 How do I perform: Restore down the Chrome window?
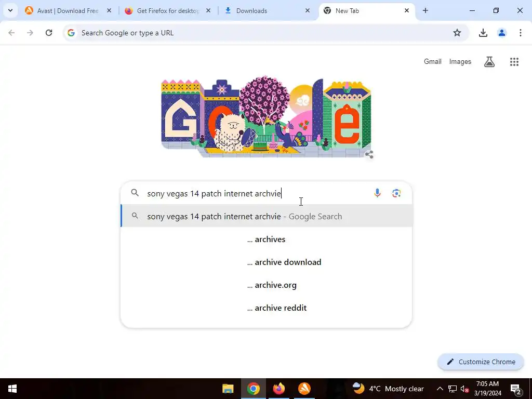[x=496, y=10]
